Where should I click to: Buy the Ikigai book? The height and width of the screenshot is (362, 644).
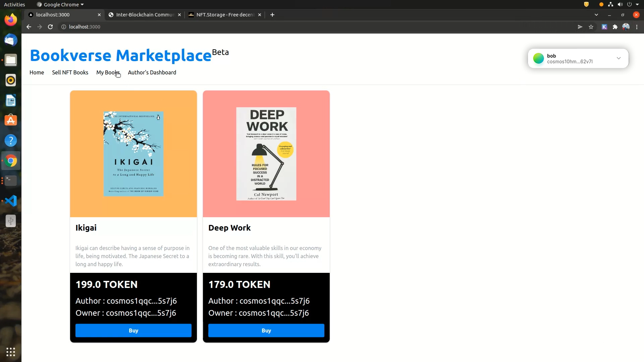click(133, 330)
